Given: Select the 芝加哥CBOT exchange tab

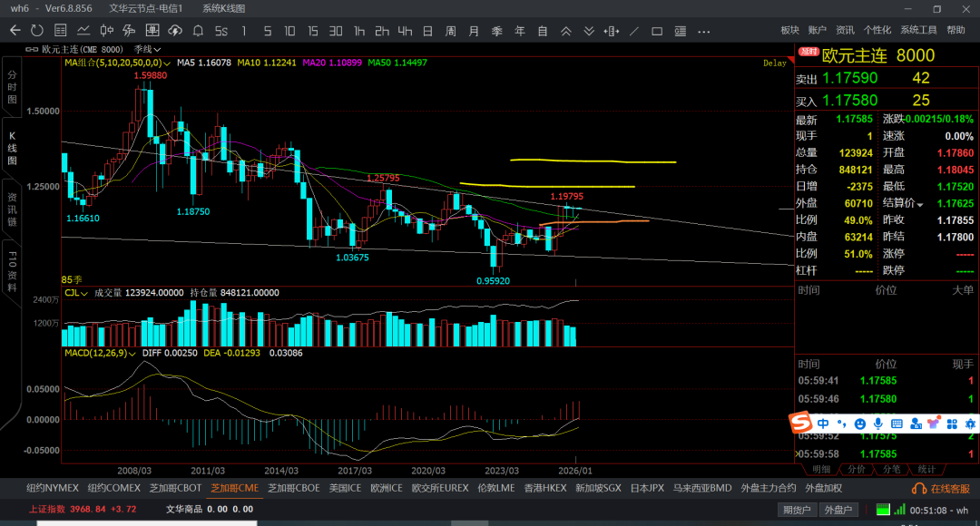Looking at the screenshot, I should 176,488.
